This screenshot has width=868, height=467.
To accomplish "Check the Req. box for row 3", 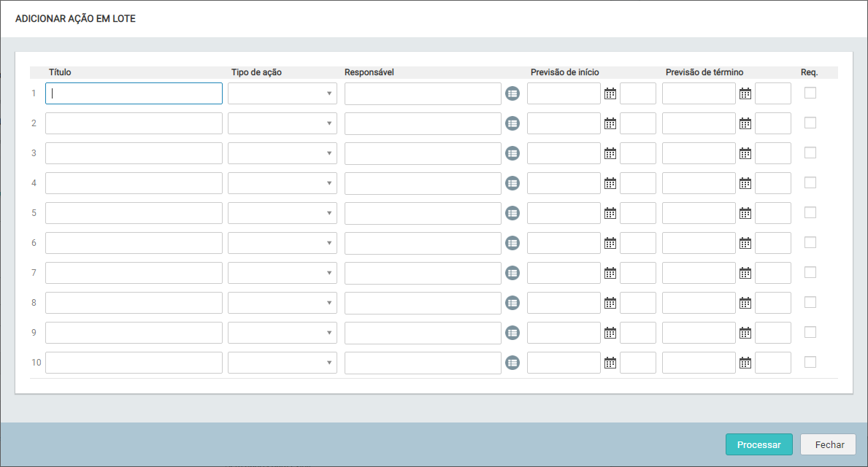I will click(x=810, y=153).
